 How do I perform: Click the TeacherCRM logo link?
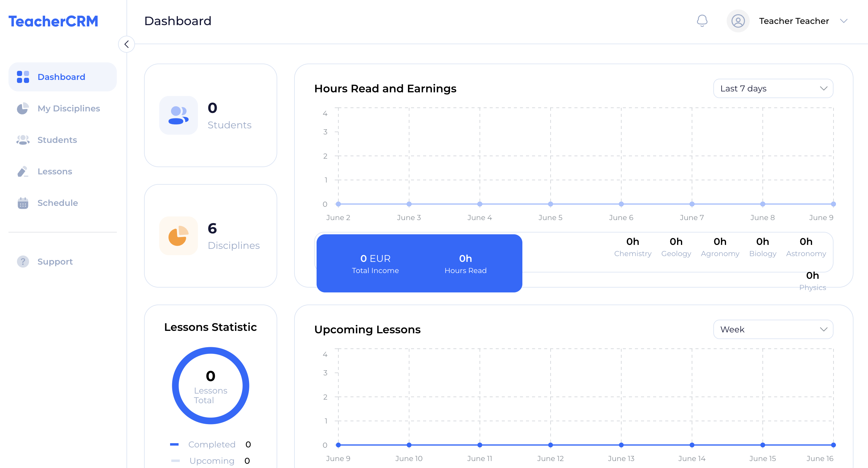53,21
